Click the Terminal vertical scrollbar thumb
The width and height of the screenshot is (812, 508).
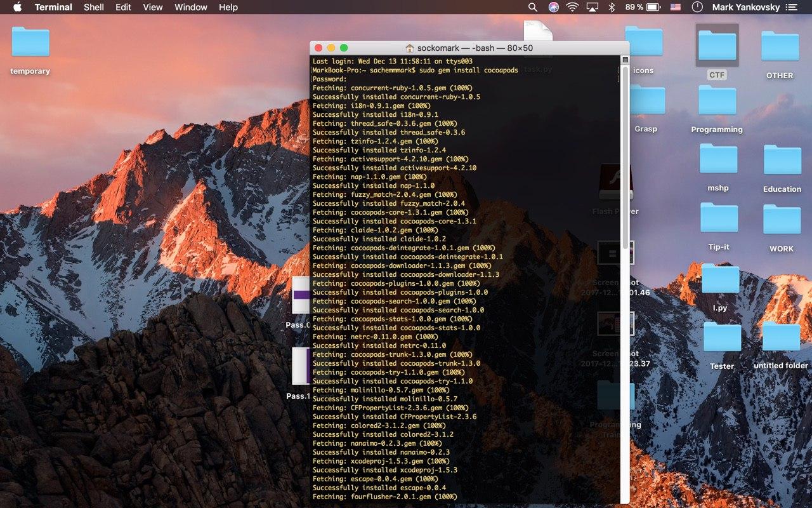pyautogui.click(x=625, y=157)
